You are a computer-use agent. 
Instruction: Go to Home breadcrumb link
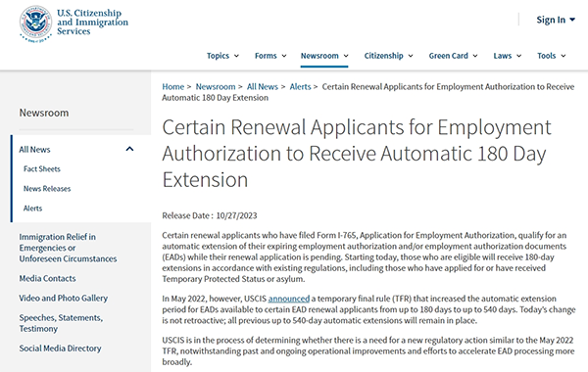coord(172,87)
